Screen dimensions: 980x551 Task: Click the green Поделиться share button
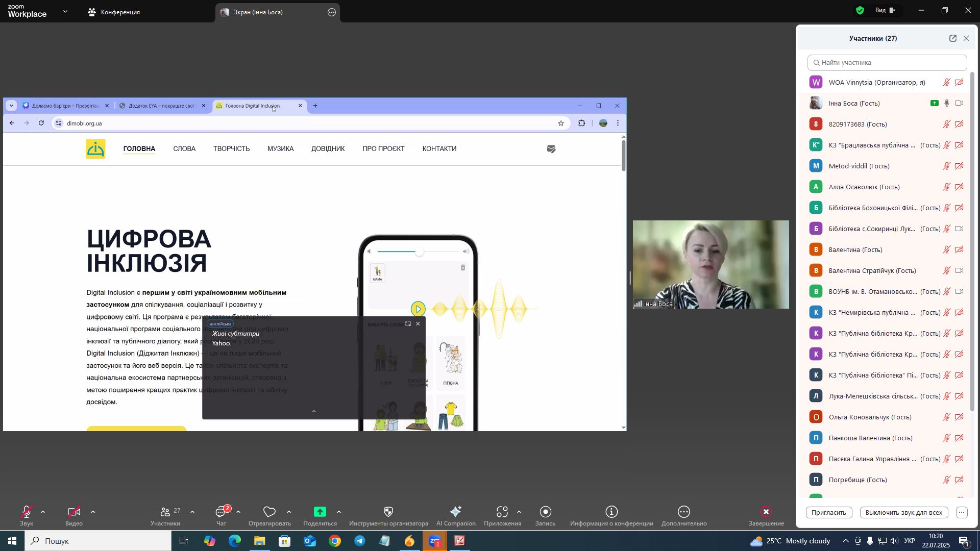320,516
